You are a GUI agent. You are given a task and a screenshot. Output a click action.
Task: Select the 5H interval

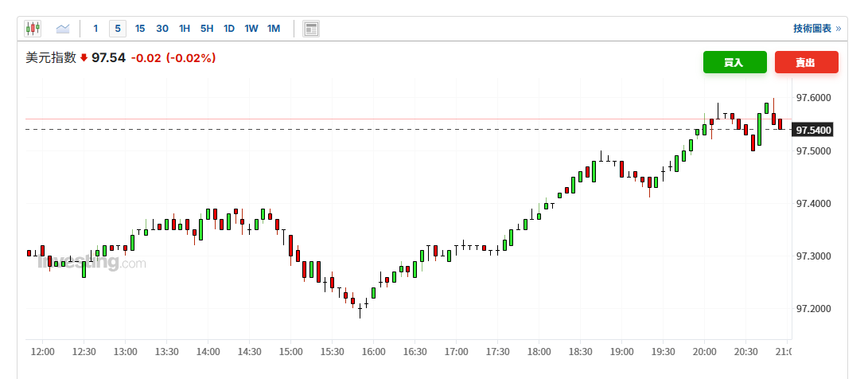207,28
